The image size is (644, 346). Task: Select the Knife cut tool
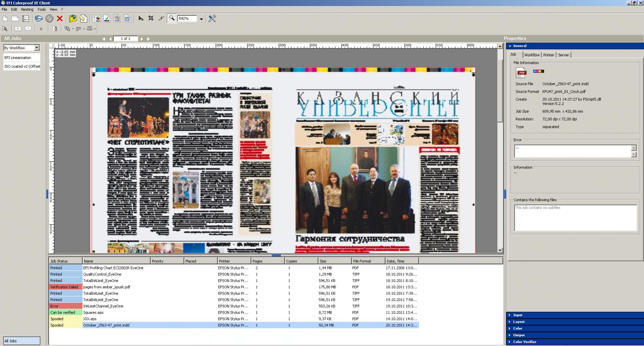(161, 18)
